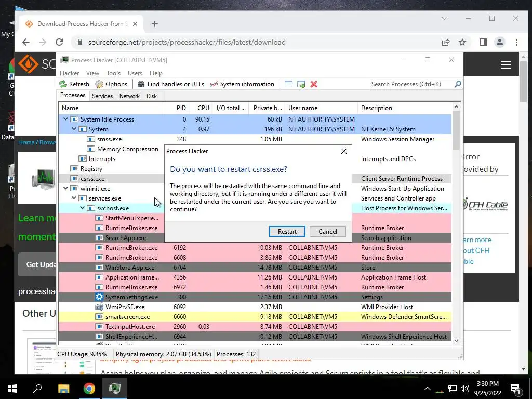Image resolution: width=532 pixels, height=399 pixels.
Task: Collapse the System process node
Action: click(x=74, y=129)
